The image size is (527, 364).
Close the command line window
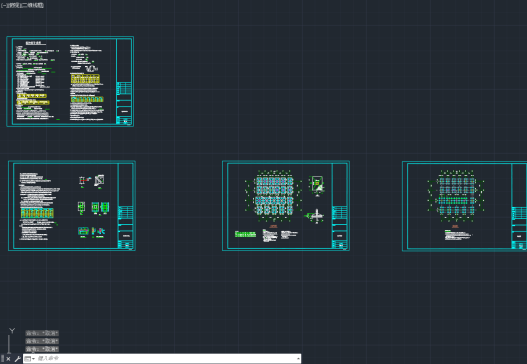(x=8, y=359)
